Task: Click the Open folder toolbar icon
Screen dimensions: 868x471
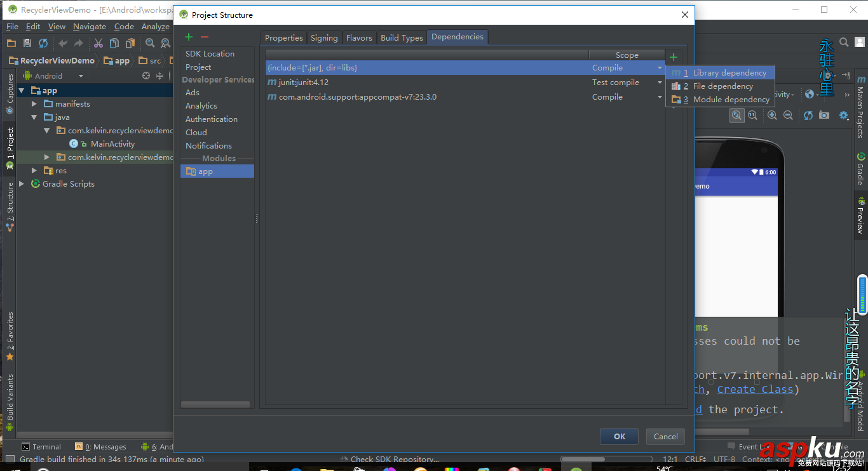Action: click(11, 43)
